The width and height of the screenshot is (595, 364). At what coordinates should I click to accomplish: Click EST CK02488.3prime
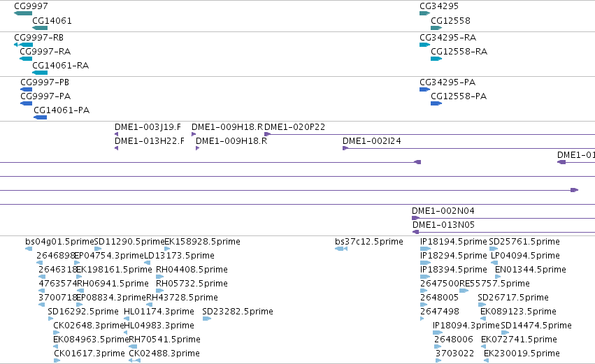tap(164, 354)
